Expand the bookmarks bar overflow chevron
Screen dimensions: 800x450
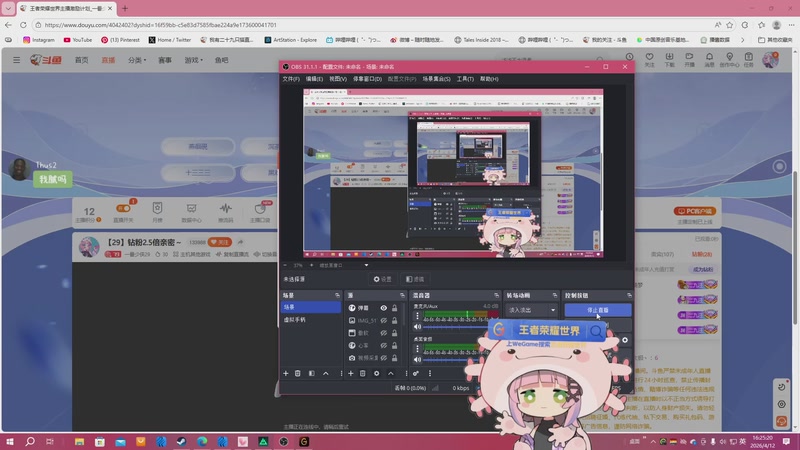(742, 40)
